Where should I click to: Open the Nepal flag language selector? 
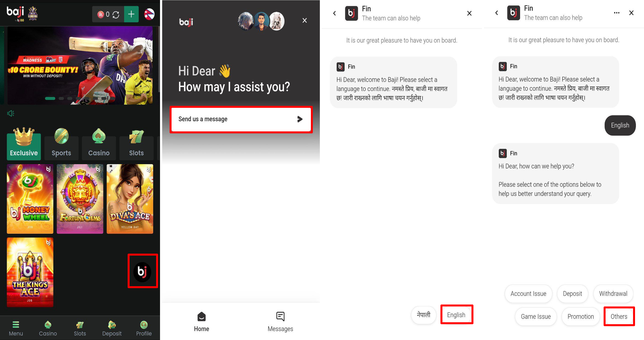point(149,14)
